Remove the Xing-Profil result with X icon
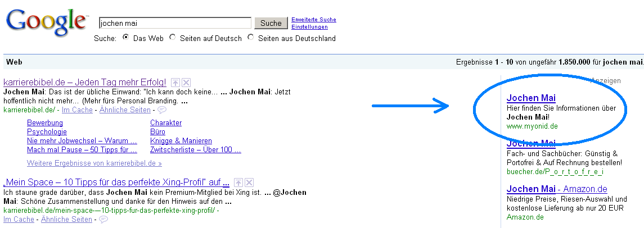This screenshot has width=644, height=228. coord(249,183)
